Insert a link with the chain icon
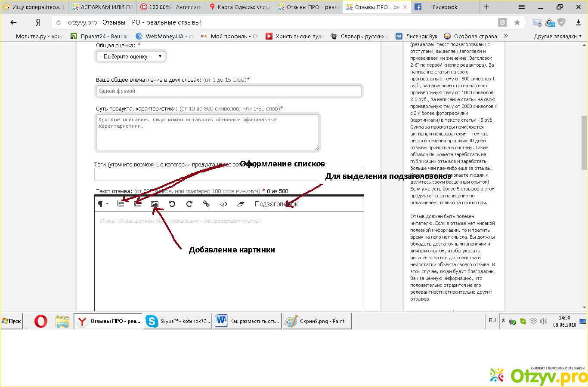 (206, 204)
